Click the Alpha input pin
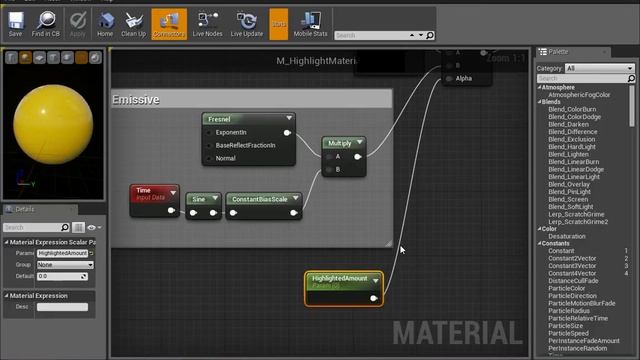This screenshot has height=360, width=640. click(x=449, y=79)
